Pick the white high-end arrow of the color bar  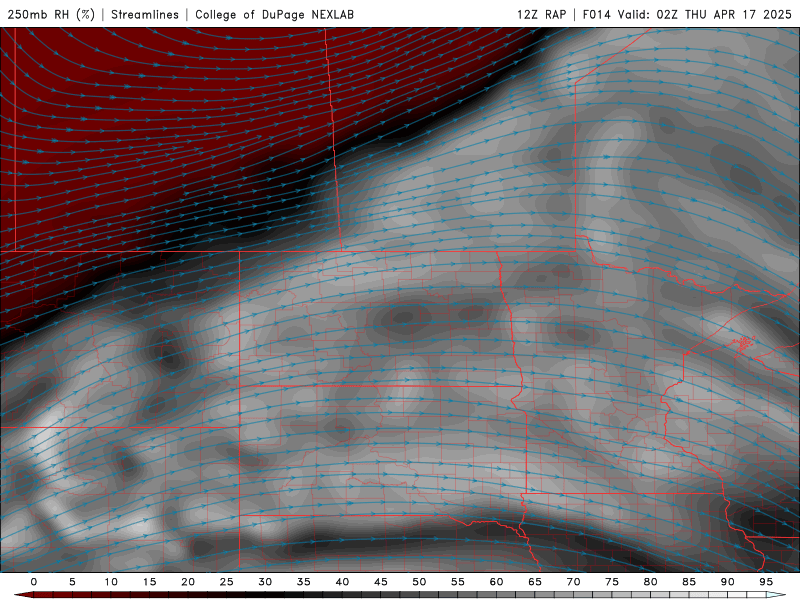pyautogui.click(x=776, y=595)
